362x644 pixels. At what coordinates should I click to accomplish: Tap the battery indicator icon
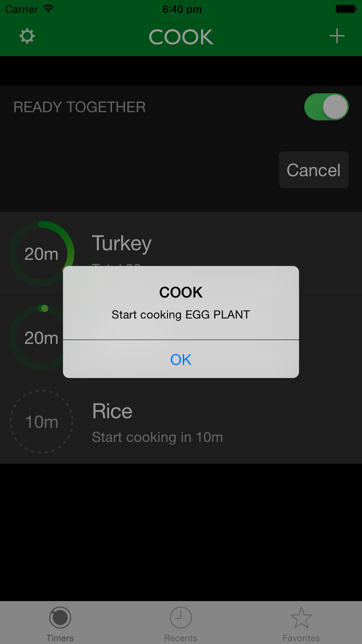pos(346,9)
